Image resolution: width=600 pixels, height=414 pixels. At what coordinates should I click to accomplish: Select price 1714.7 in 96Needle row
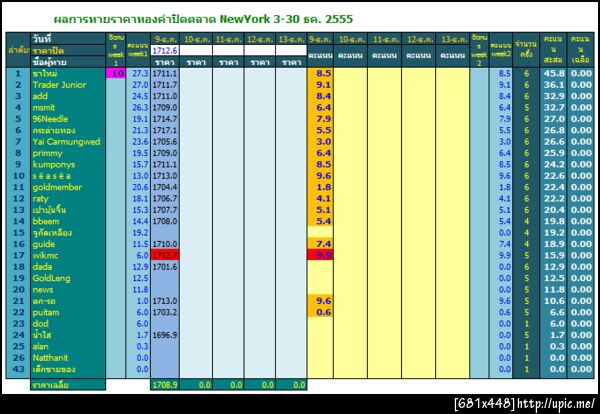coord(165,119)
